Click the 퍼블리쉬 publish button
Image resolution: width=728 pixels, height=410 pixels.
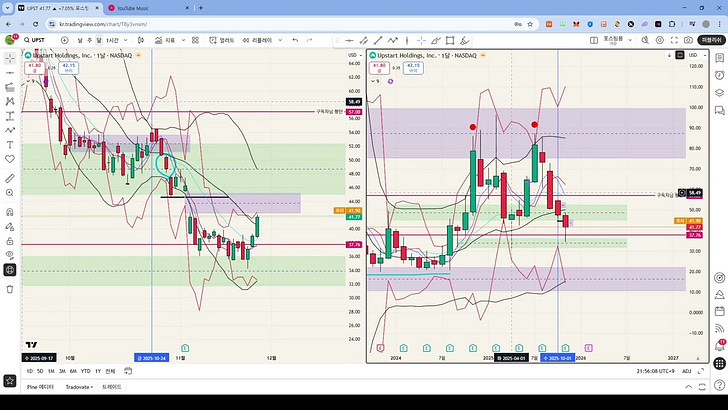coord(712,40)
